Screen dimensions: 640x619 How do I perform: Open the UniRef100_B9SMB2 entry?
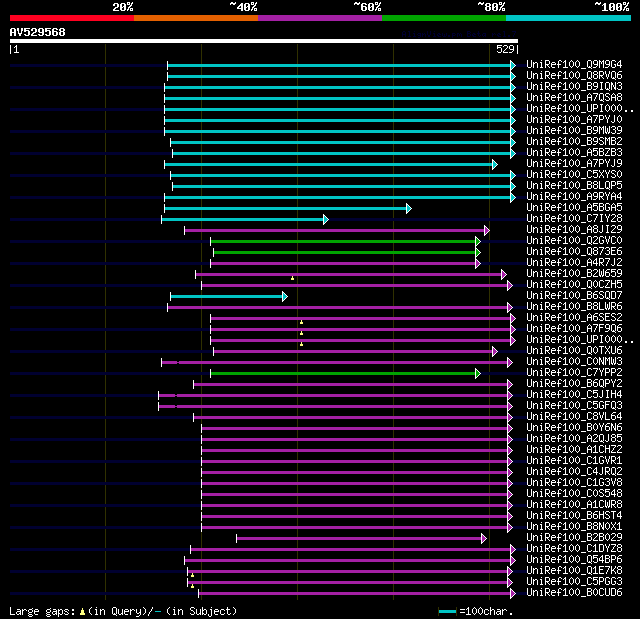pos(574,142)
